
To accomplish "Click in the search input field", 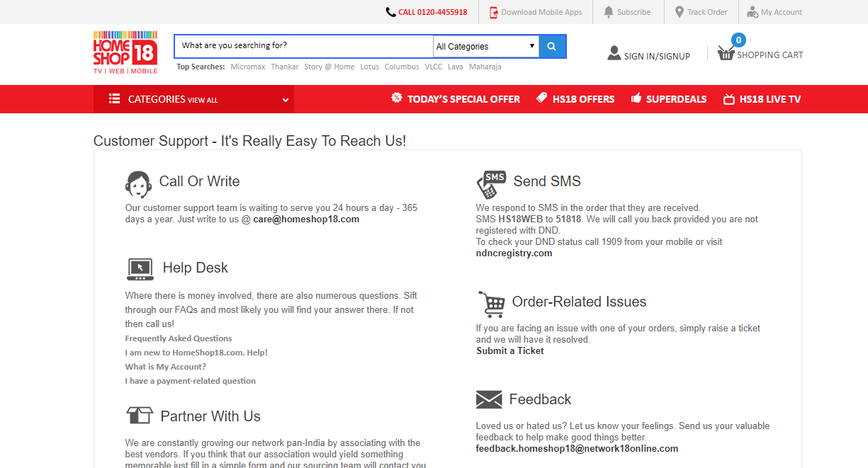I will (x=303, y=46).
